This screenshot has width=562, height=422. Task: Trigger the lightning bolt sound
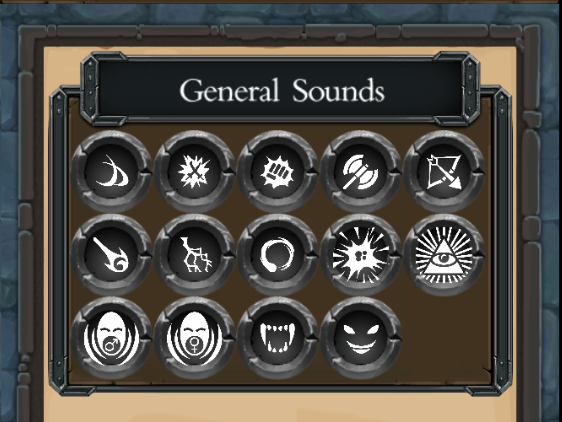point(194,255)
